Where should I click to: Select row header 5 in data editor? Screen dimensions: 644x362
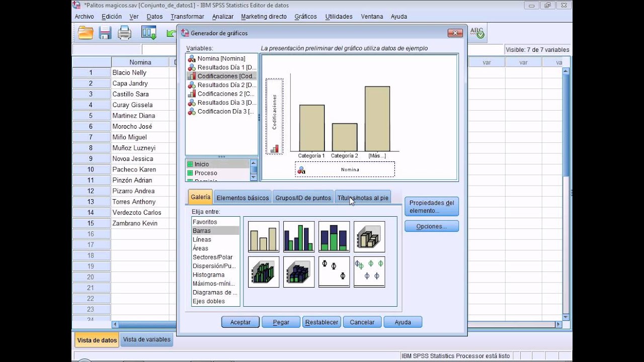(91, 116)
